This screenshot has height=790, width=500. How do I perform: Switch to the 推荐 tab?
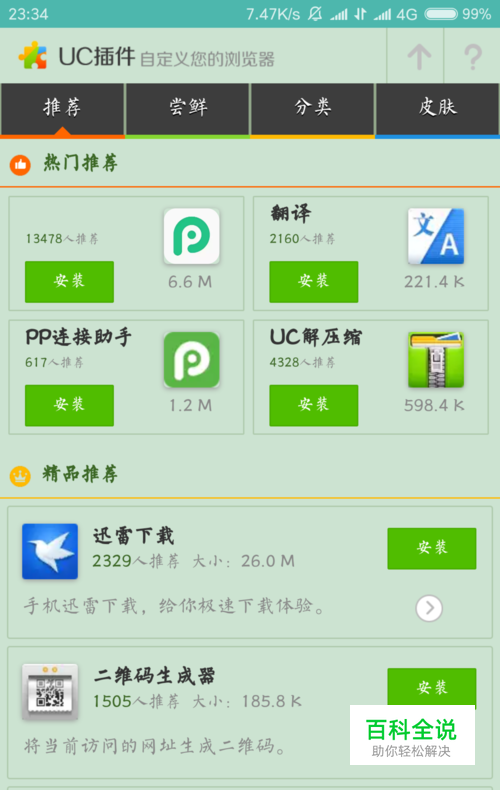click(x=62, y=110)
